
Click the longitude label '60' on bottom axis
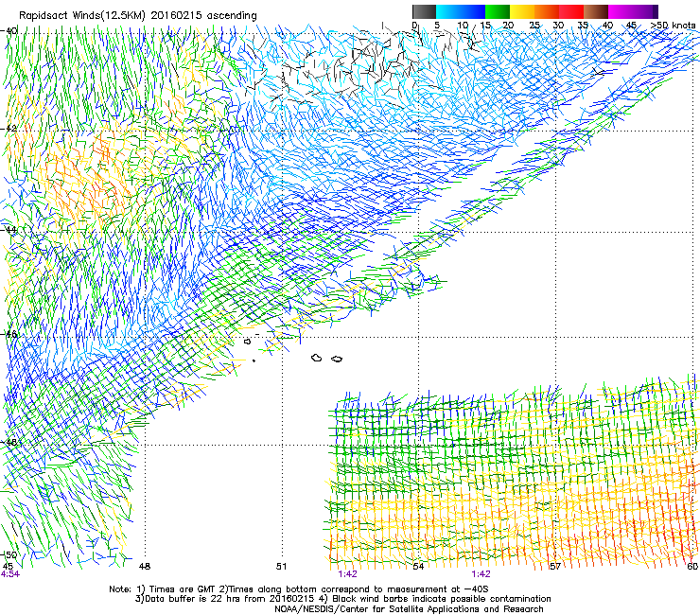692,567
